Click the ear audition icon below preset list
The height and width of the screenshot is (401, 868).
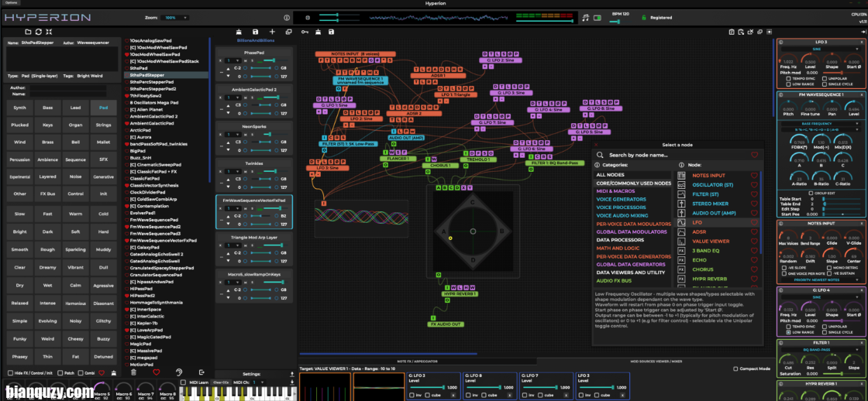tap(179, 372)
